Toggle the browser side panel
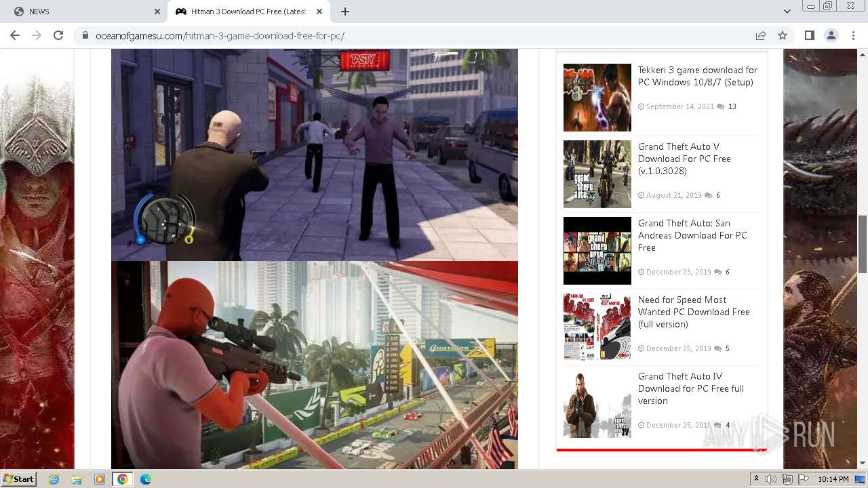The image size is (868, 488). click(809, 35)
